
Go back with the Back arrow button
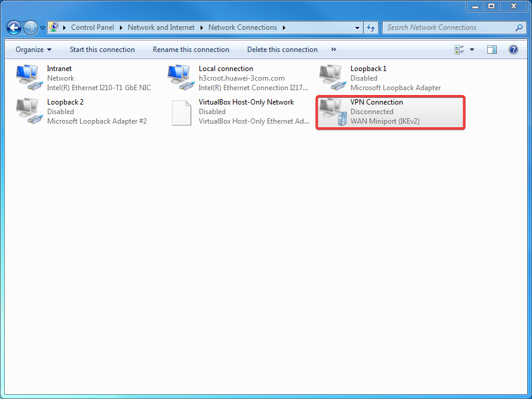pos(14,28)
